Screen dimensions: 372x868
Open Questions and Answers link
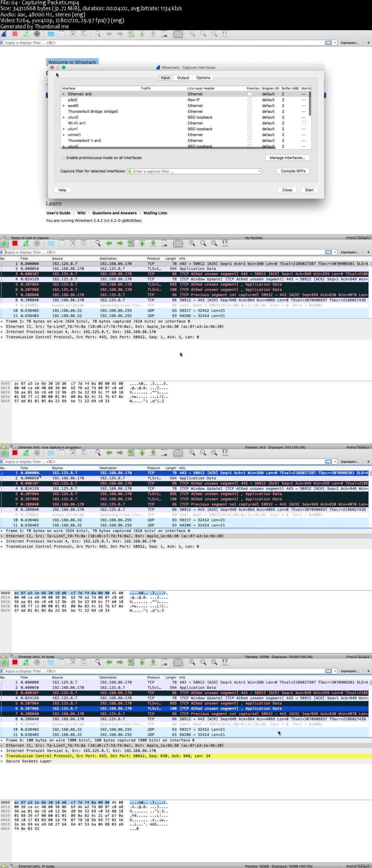(x=114, y=213)
